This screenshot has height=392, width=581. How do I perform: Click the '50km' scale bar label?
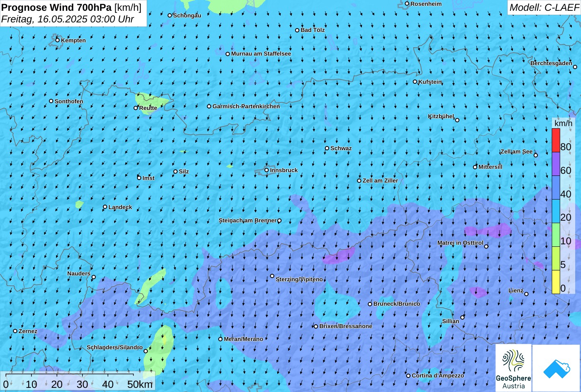click(x=140, y=384)
